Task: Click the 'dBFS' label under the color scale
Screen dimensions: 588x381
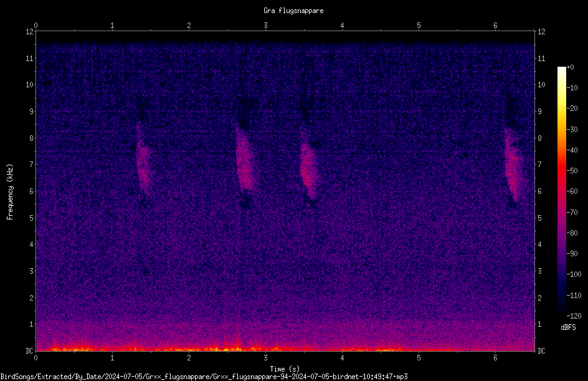Action: pyautogui.click(x=568, y=327)
